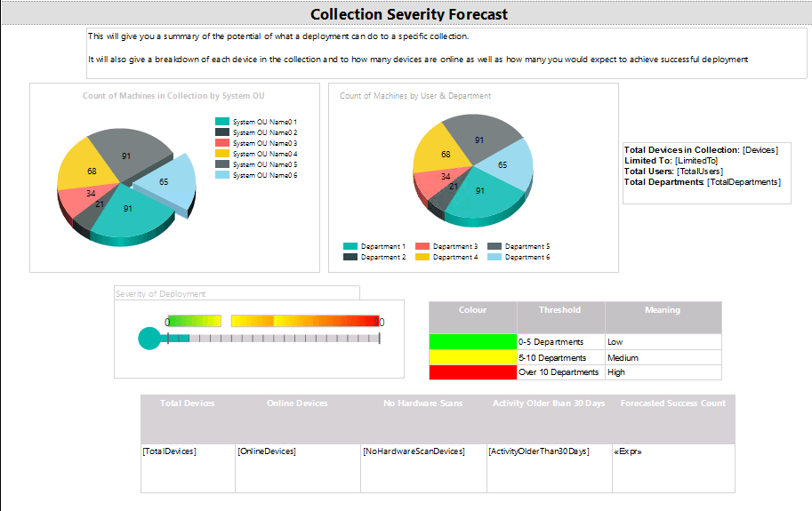Select Department 1 legend swatch
The height and width of the screenshot is (511, 812).
click(x=350, y=246)
